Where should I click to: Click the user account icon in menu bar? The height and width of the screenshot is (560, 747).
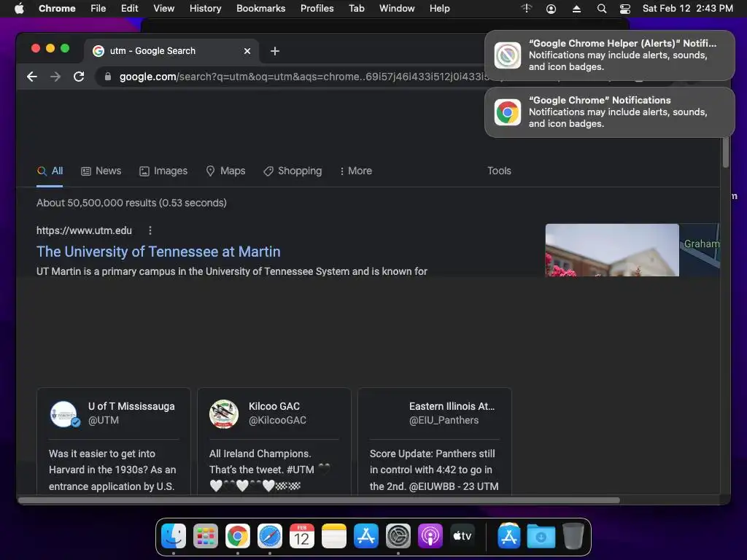pos(551,9)
